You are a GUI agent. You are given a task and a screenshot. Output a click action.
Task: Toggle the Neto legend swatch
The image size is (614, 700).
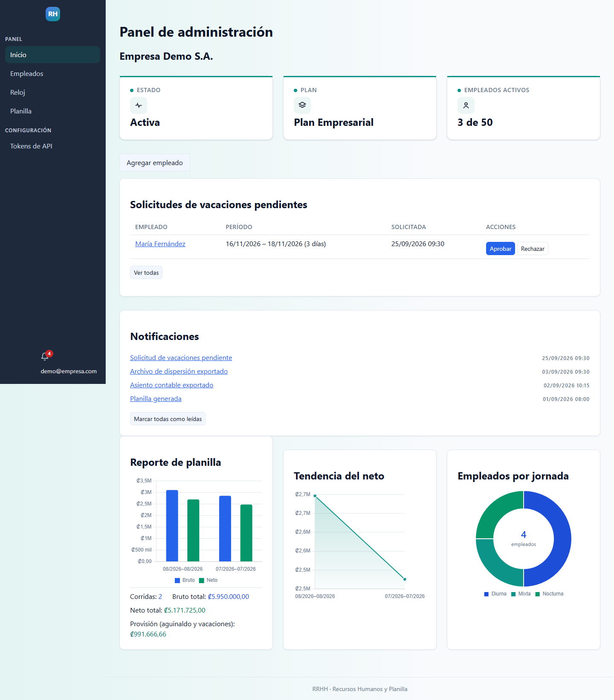point(202,581)
